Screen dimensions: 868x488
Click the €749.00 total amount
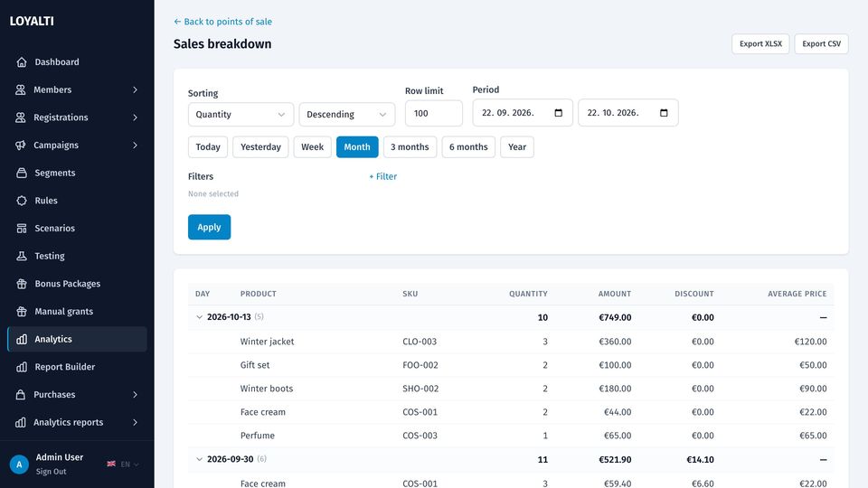(x=615, y=317)
